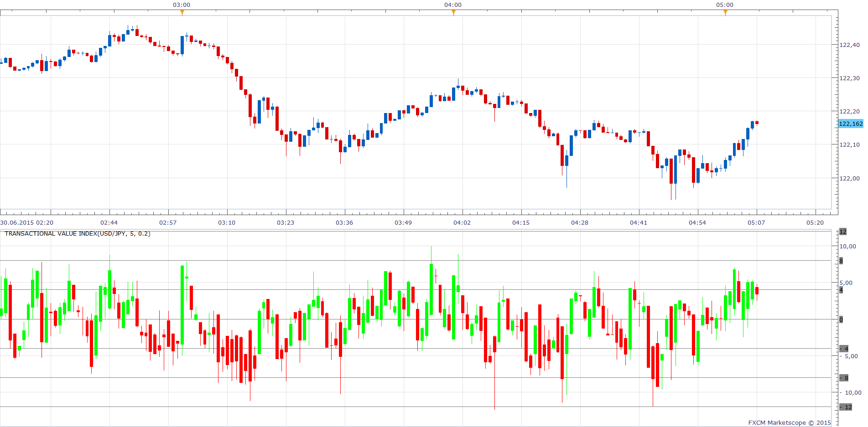Click the 02:44 time axis label
The image size is (868, 427).
(x=109, y=222)
